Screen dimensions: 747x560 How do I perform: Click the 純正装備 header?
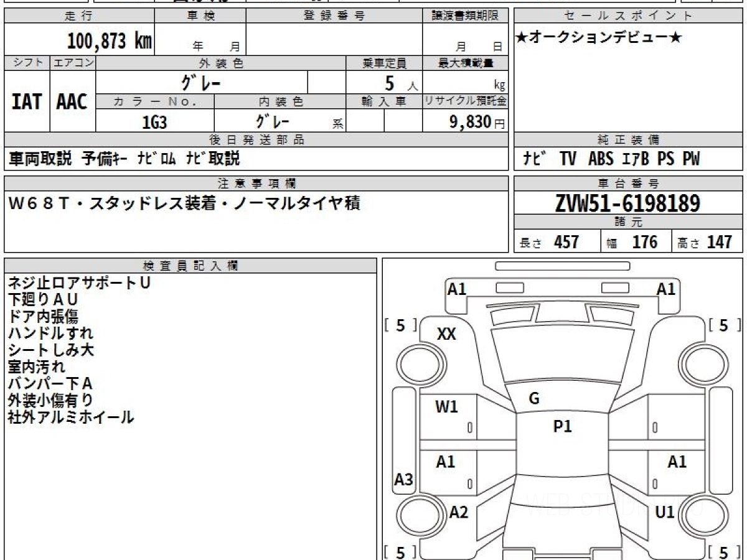pyautogui.click(x=628, y=140)
